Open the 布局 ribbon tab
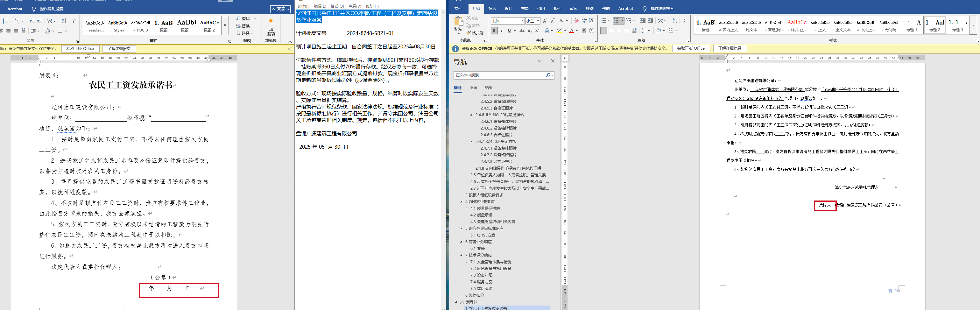This screenshot has width=980, height=310. click(525, 8)
